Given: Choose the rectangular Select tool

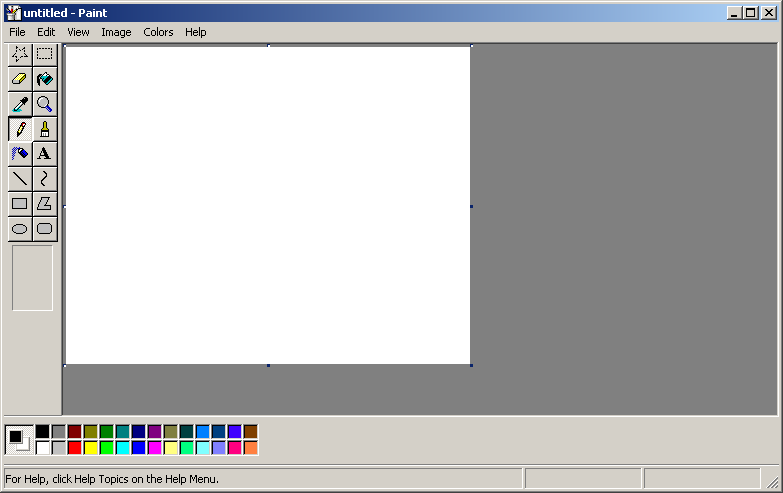Looking at the screenshot, I should click(x=44, y=54).
